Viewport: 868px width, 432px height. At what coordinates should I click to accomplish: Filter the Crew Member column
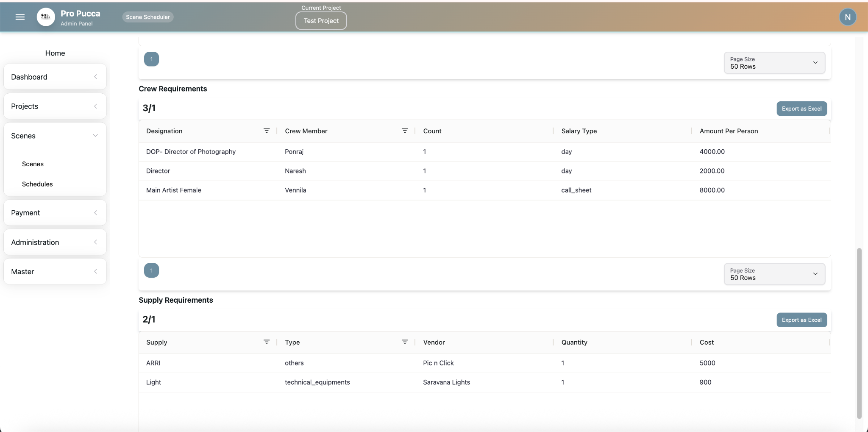404,131
